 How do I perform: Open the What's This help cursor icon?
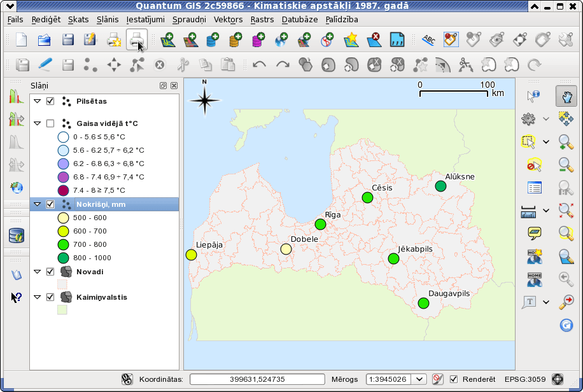[x=16, y=297]
